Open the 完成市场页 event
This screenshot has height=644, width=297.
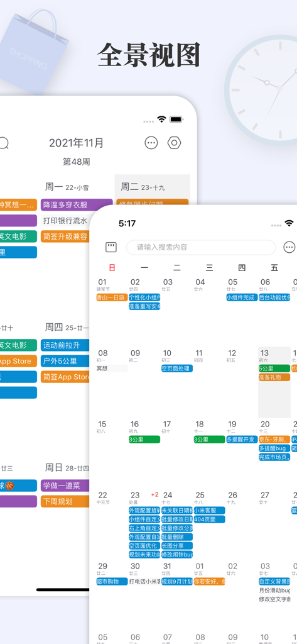(x=274, y=457)
